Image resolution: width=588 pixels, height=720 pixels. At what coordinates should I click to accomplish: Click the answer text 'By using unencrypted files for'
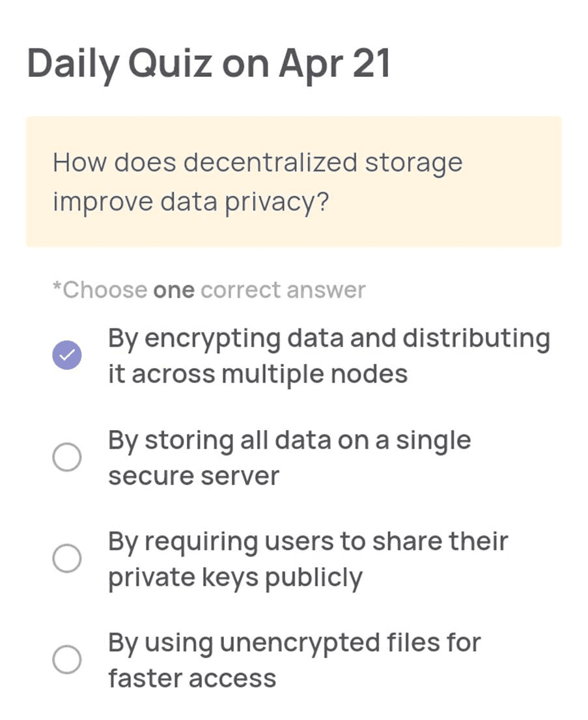tap(294, 644)
